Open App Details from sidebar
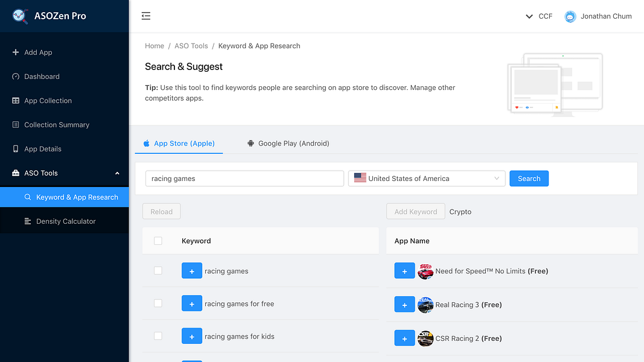644x362 pixels. (65, 149)
